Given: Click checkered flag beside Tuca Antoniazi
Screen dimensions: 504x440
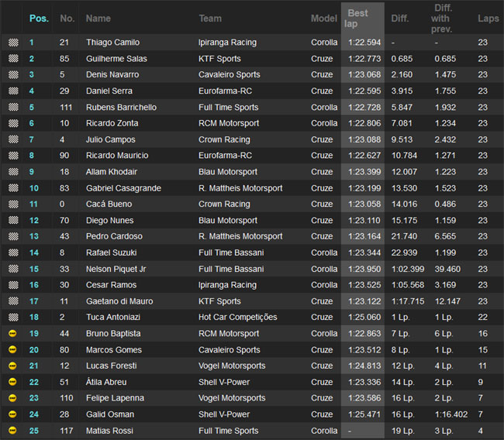Looking at the screenshot, I should pyautogui.click(x=13, y=318).
